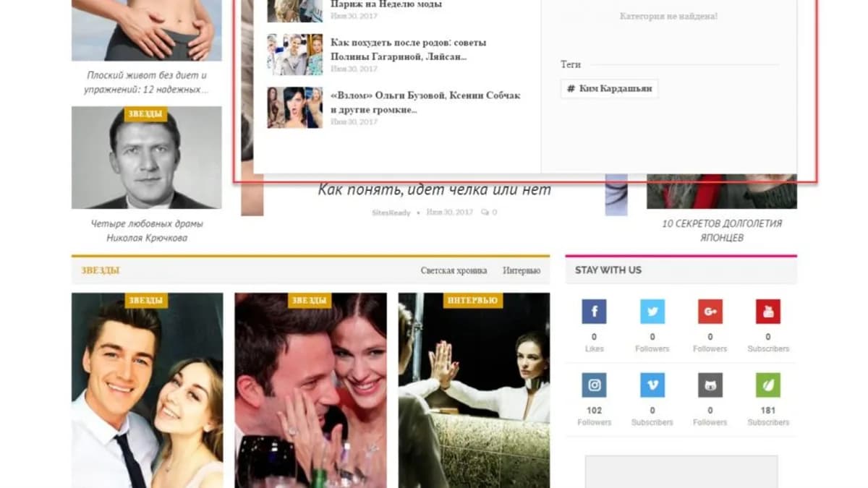Click the ЗВЕЗДЫ section heading
The image size is (868, 488).
101,270
